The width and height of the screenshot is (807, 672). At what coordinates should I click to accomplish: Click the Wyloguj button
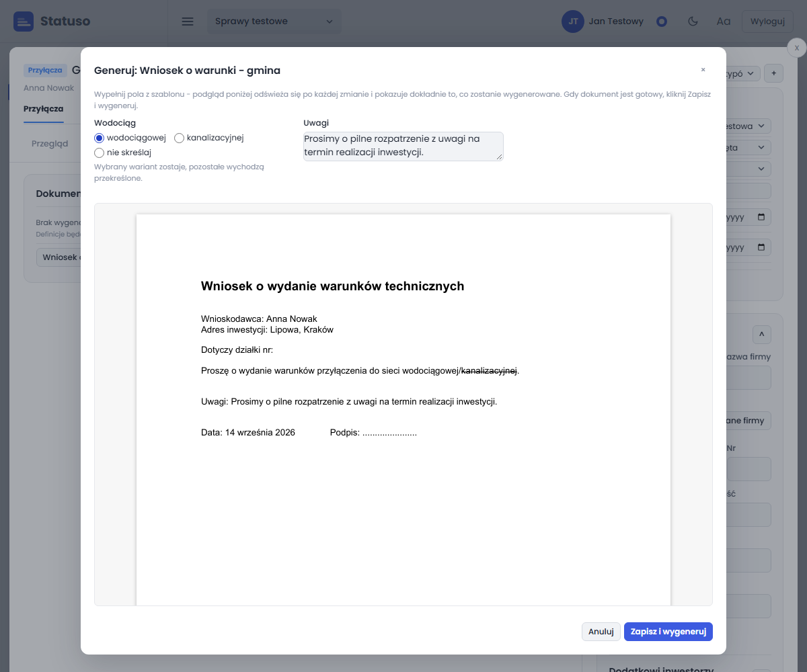tap(767, 22)
